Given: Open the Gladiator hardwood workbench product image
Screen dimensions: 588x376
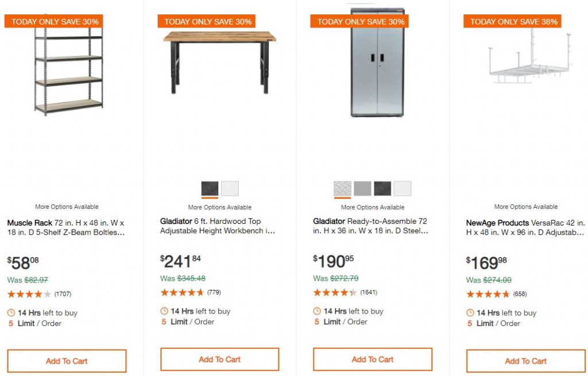Looking at the screenshot, I should 219,61.
